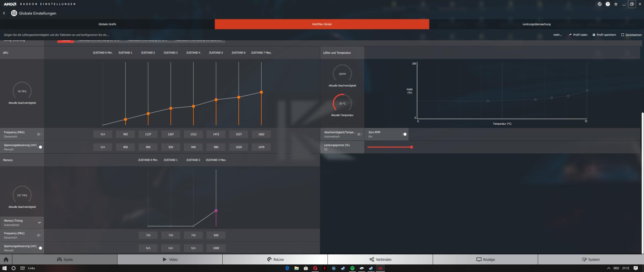Image resolution: width=644 pixels, height=272 pixels.
Task: Launch Microsoft Edge from the taskbar
Action: (x=287, y=268)
